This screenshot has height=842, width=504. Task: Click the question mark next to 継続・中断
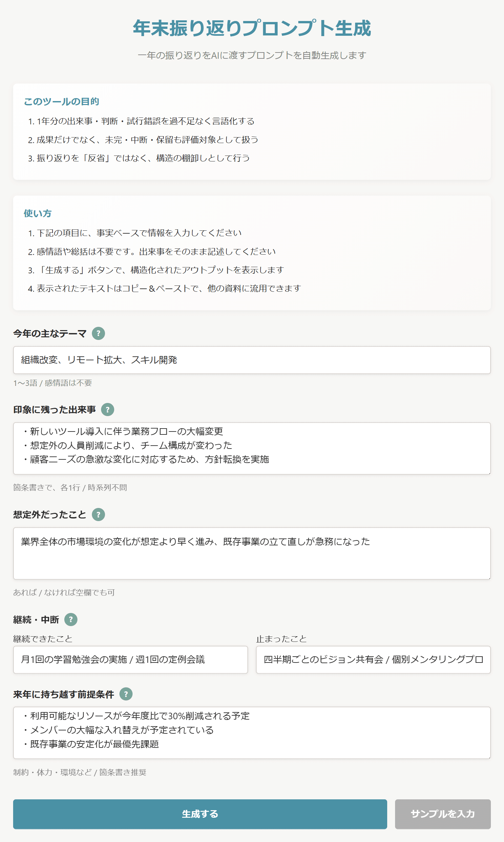(71, 619)
